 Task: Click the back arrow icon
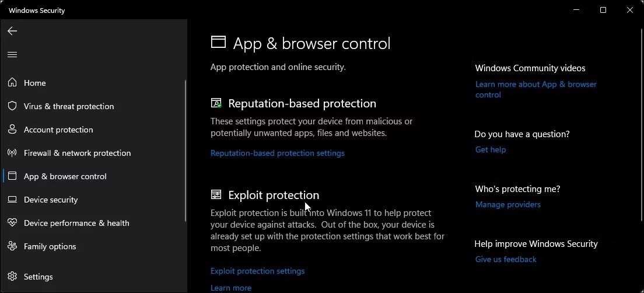[12, 31]
